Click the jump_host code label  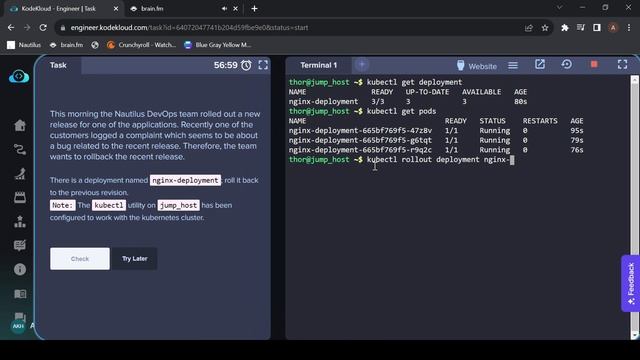tap(178, 205)
